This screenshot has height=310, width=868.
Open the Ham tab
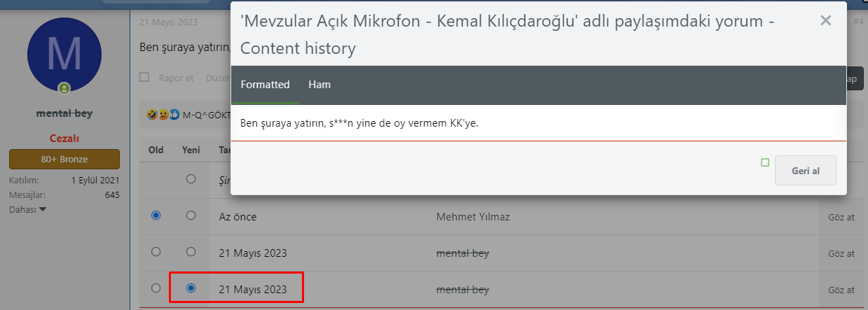(x=319, y=85)
